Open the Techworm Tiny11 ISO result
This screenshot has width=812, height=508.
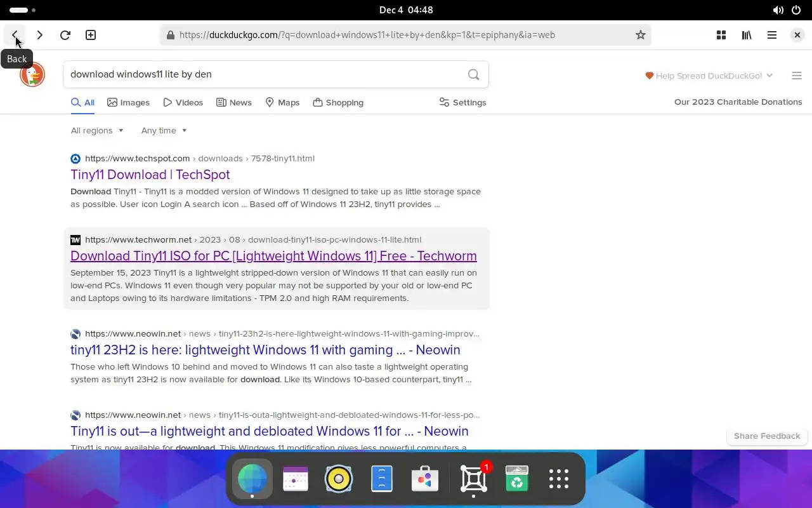273,256
